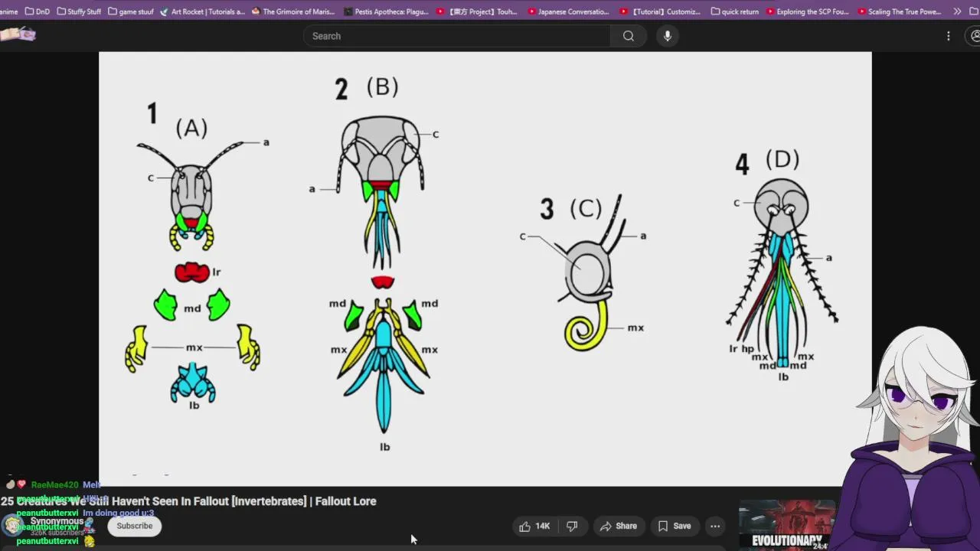Open the game stuuf bookmarks folder
This screenshot has height=551, width=980.
pyautogui.click(x=130, y=11)
